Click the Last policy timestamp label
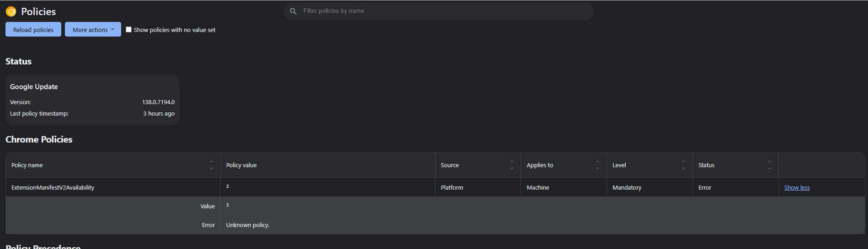This screenshot has width=868, height=249. (39, 114)
